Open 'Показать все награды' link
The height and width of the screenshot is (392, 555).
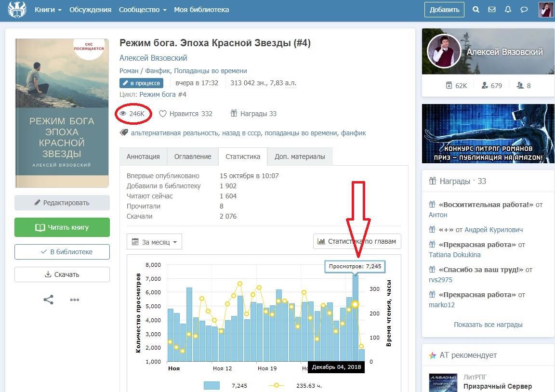tap(488, 325)
